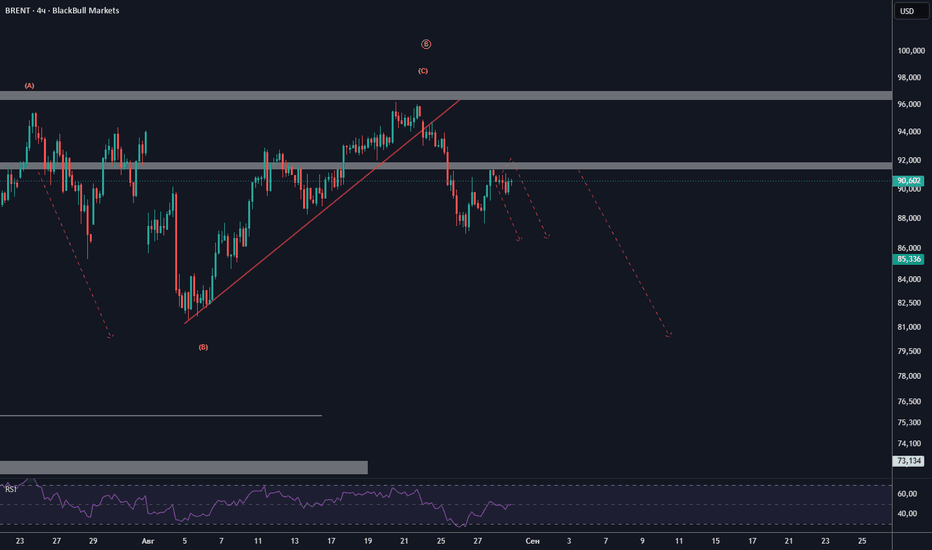Select the circled B wave label

coord(426,44)
